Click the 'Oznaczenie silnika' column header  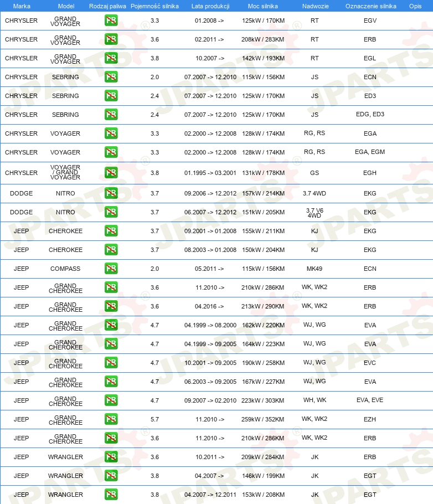tap(370, 6)
